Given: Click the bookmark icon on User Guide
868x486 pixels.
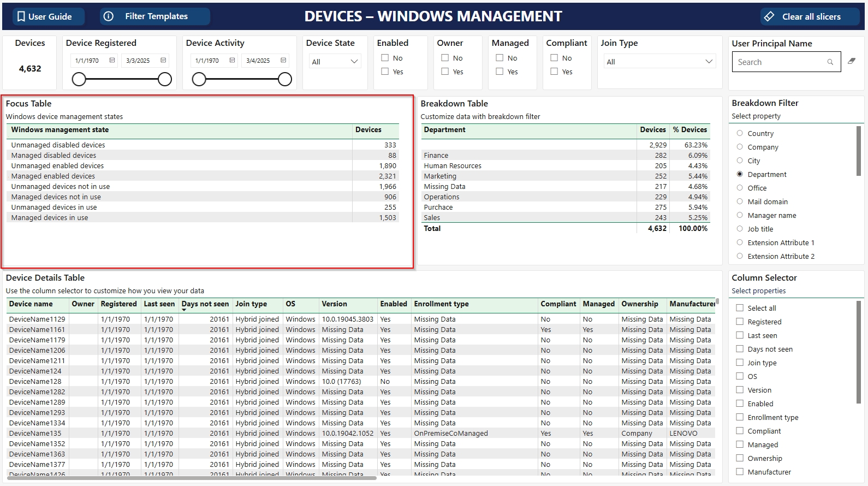Looking at the screenshot, I should [21, 16].
